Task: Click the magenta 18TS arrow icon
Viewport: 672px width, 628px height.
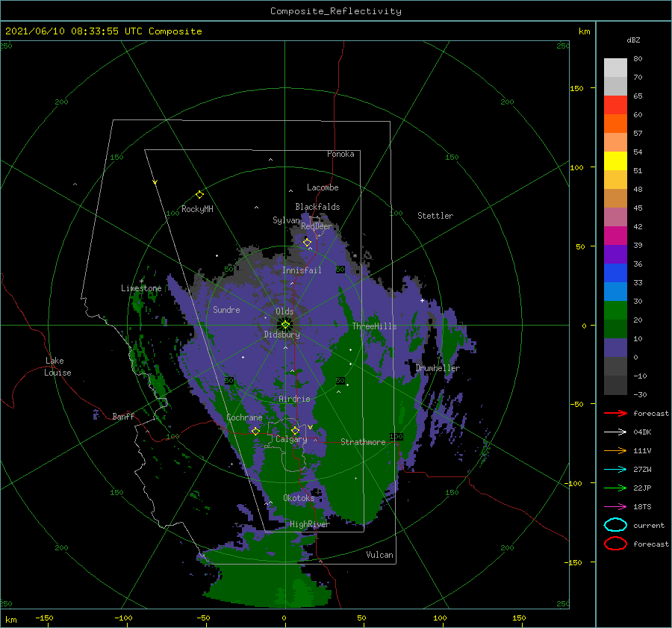Action: (x=615, y=507)
